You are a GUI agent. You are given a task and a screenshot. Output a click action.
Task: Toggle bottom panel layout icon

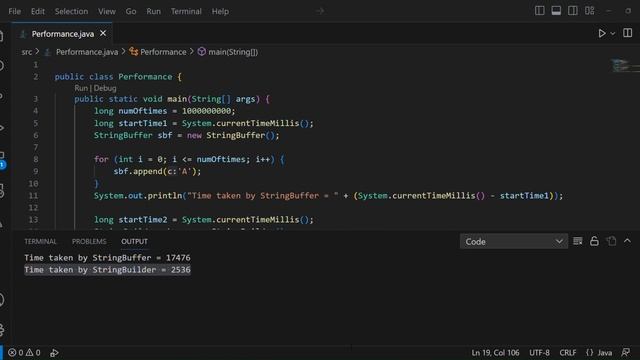click(556, 11)
